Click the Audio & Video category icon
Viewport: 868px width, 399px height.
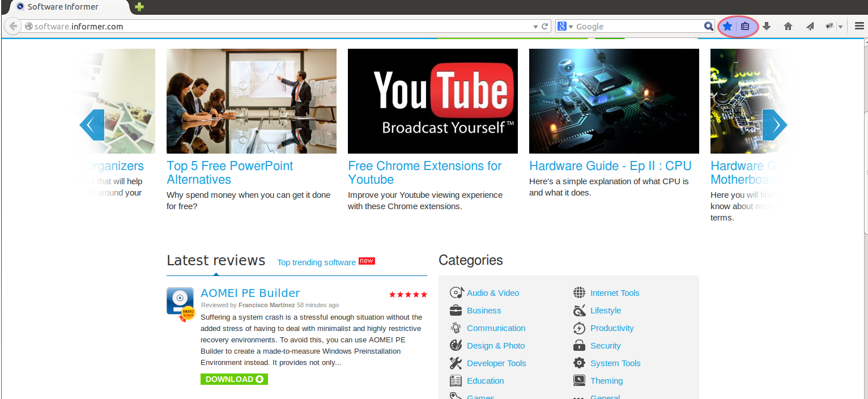[x=457, y=292]
